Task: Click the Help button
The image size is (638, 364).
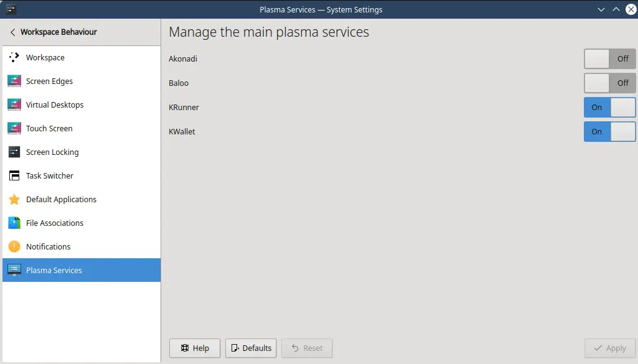Action: click(x=194, y=348)
